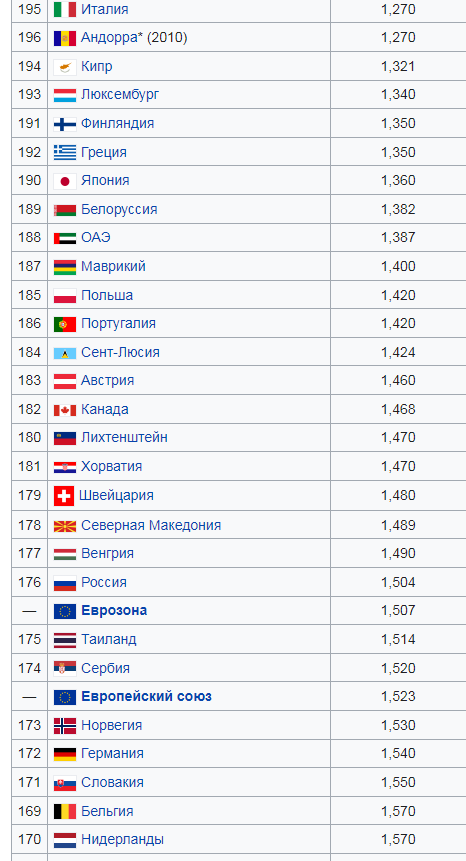Visit the Швейцария link

pos(116,496)
